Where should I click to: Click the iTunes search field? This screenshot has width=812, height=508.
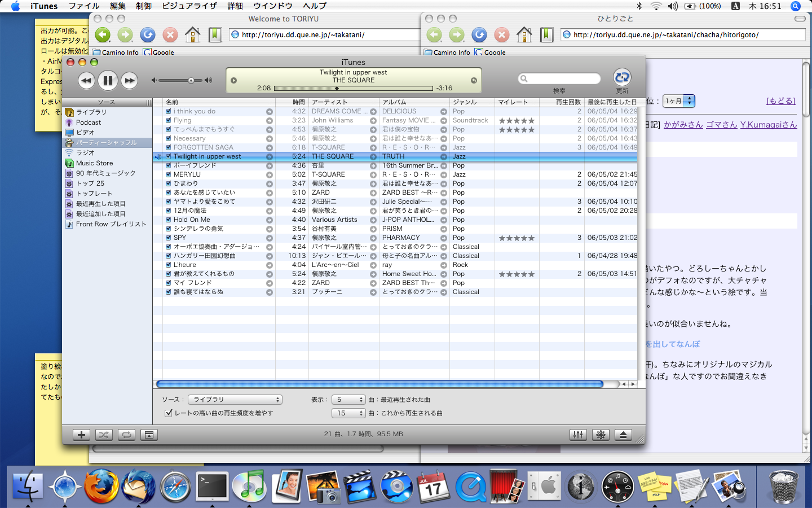(559, 78)
